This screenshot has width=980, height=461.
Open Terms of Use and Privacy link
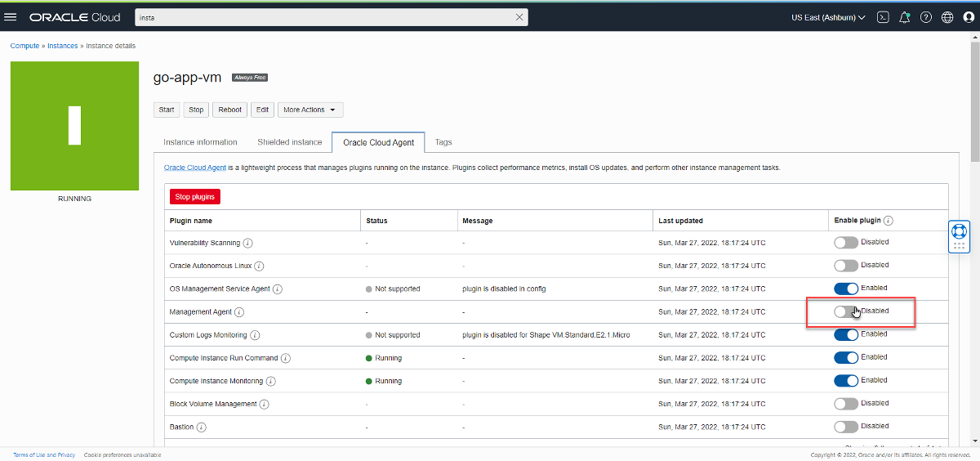[x=44, y=454]
